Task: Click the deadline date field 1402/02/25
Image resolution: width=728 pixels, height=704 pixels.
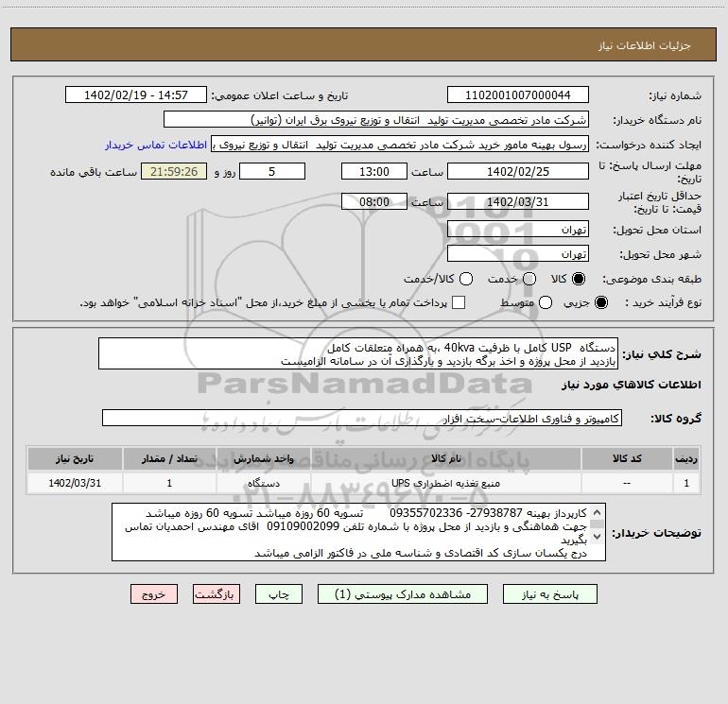Action: coord(518,171)
